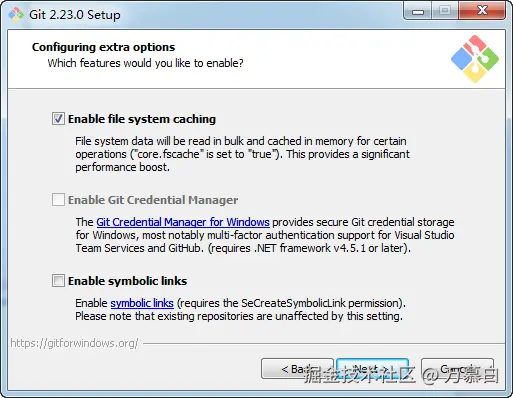Minimize the Git Setup window

click(x=418, y=11)
